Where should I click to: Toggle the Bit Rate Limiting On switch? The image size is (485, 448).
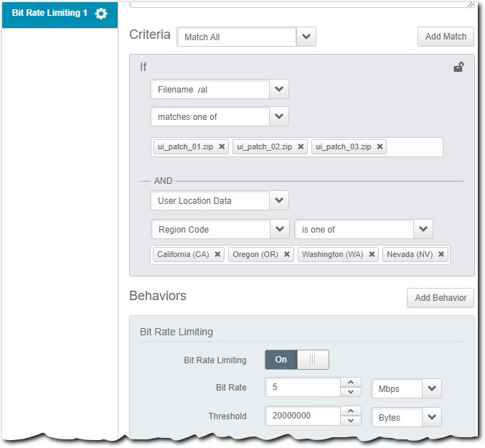coord(297,360)
